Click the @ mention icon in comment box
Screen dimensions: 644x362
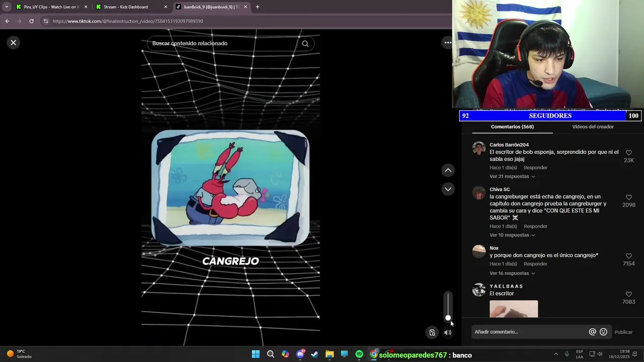[592, 332]
